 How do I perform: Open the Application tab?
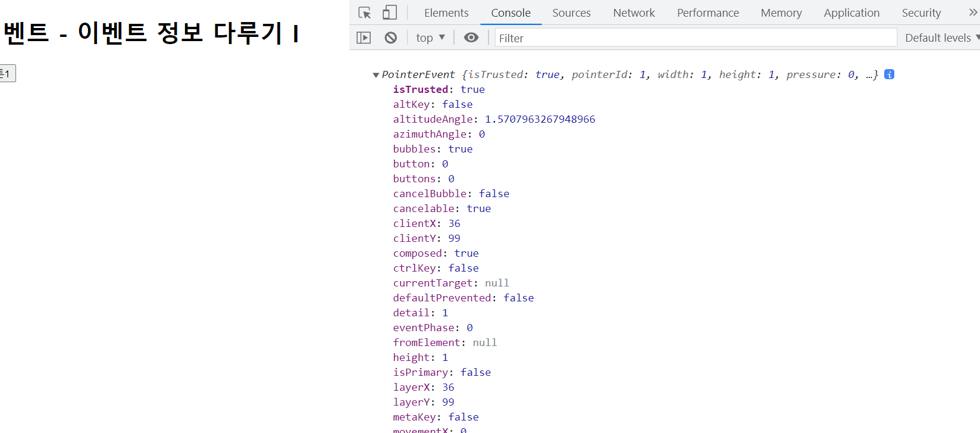851,13
